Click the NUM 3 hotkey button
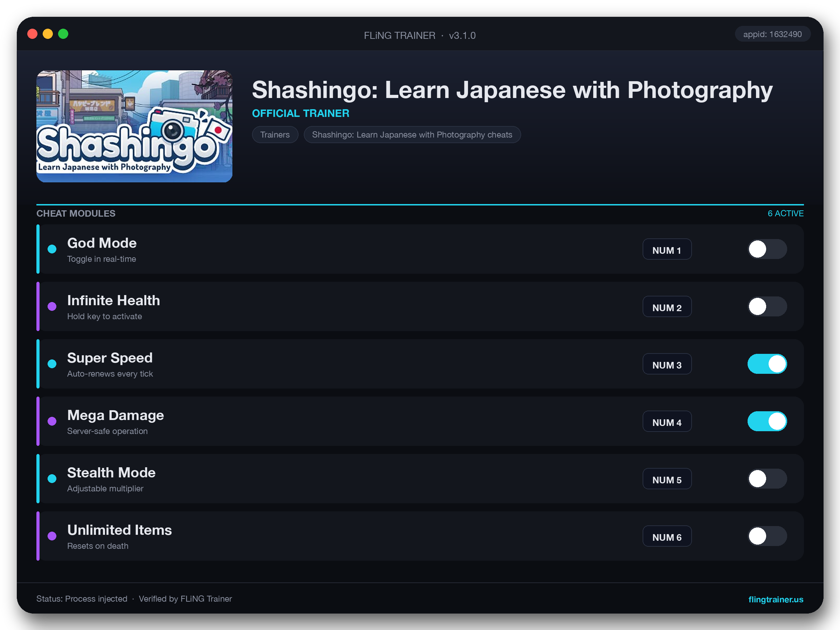This screenshot has width=840, height=630. click(667, 364)
